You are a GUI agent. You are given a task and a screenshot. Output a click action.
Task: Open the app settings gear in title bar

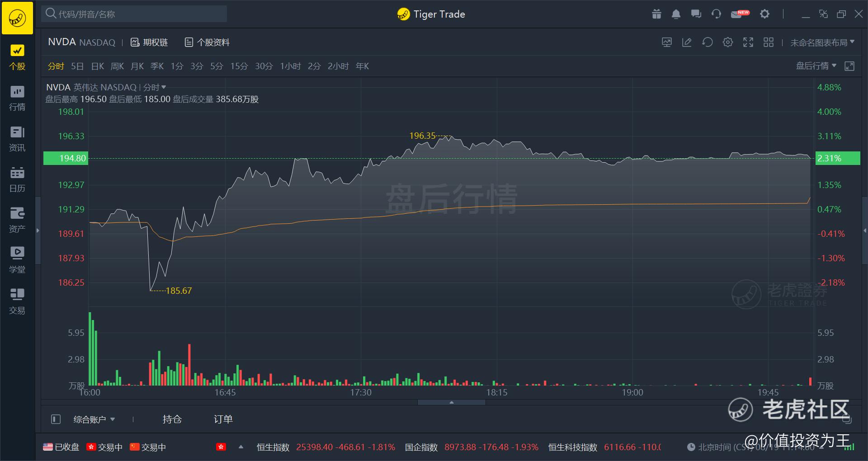coord(764,14)
